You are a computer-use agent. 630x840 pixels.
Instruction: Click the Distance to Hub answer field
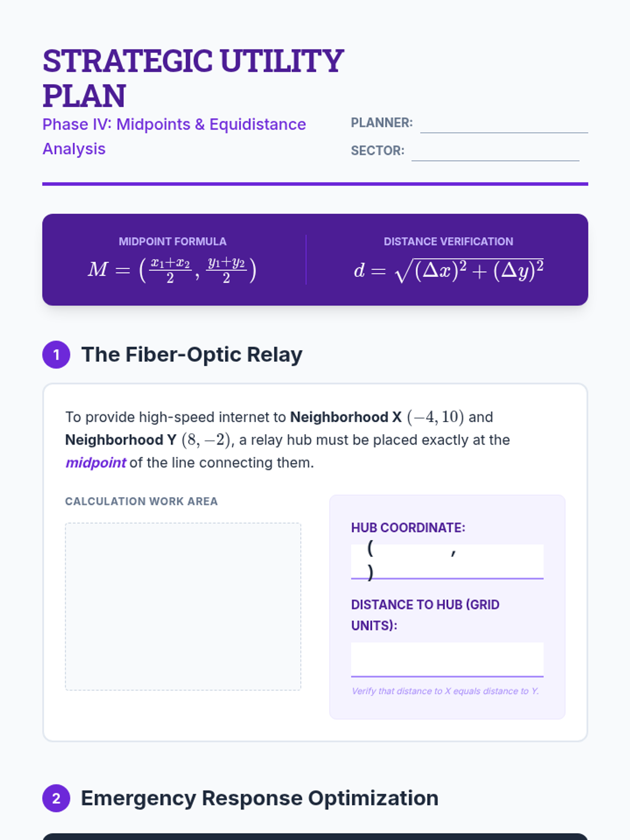[x=447, y=659]
